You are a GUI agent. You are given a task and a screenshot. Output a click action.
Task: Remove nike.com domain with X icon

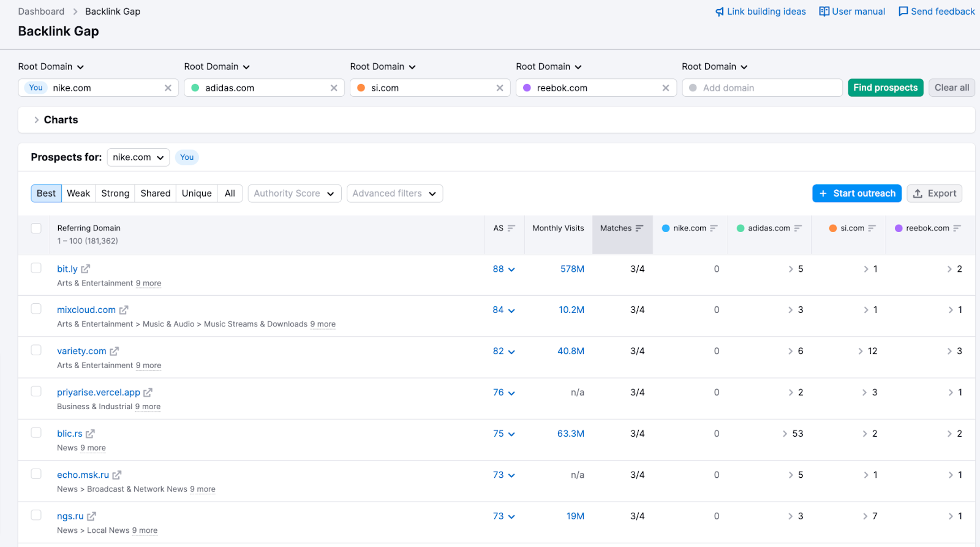168,88
